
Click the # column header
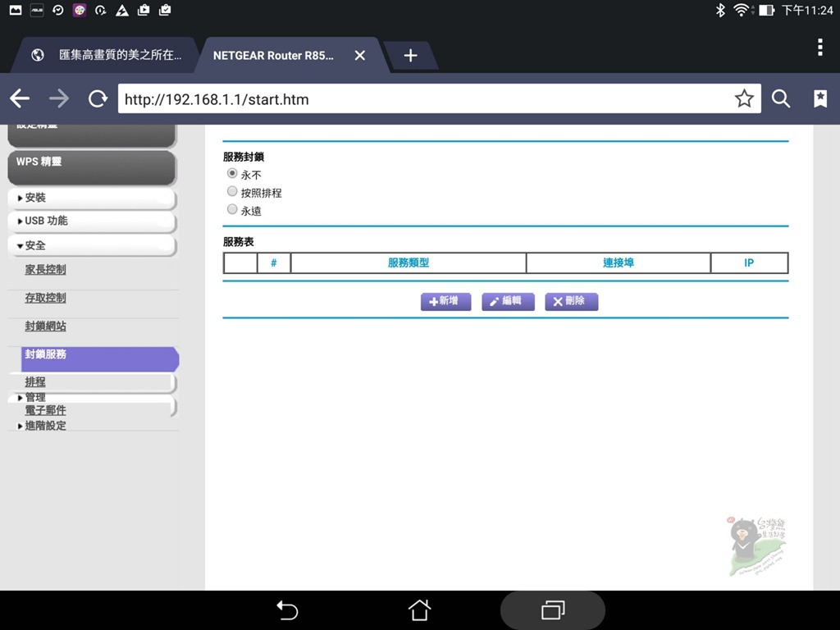(274, 263)
